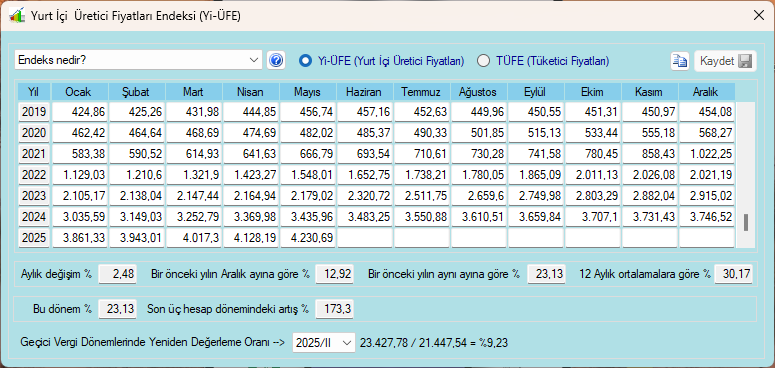Click the Ocak column header
The height and width of the screenshot is (368, 775).
coord(79,92)
